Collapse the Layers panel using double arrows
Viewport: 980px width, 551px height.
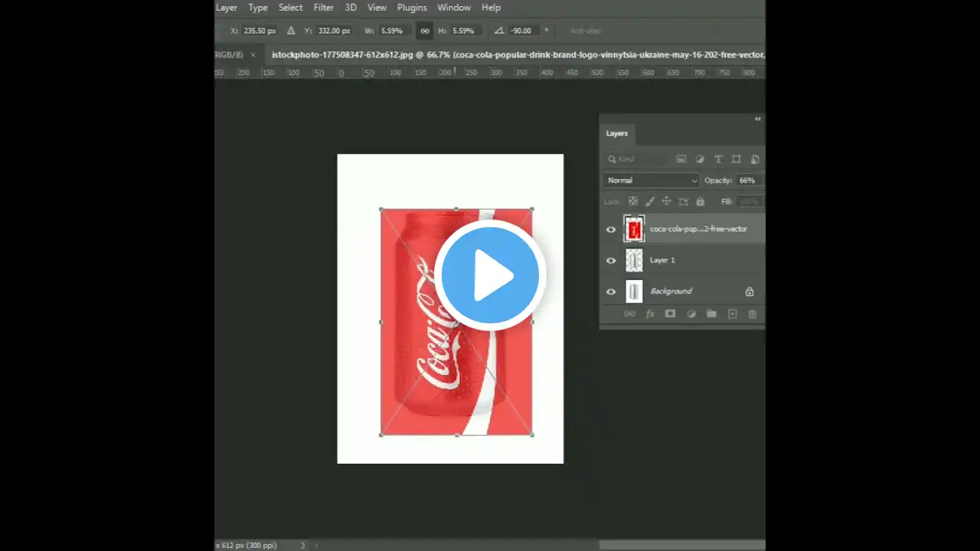click(757, 119)
